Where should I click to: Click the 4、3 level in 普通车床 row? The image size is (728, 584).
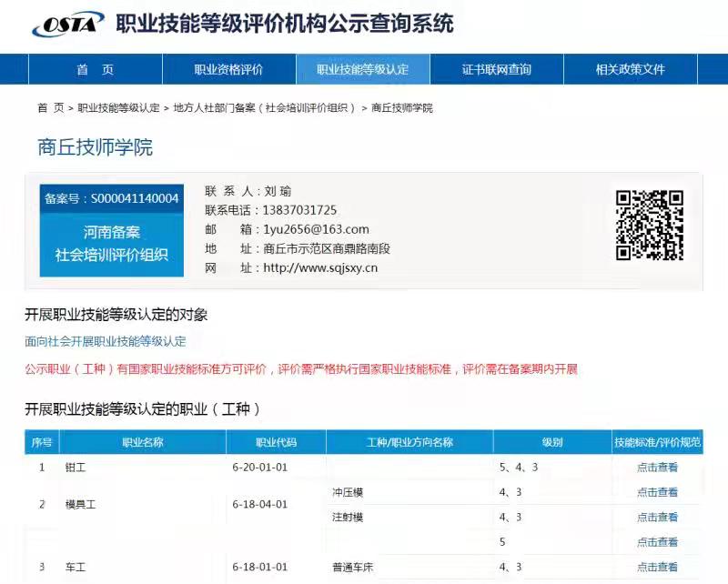tap(511, 567)
